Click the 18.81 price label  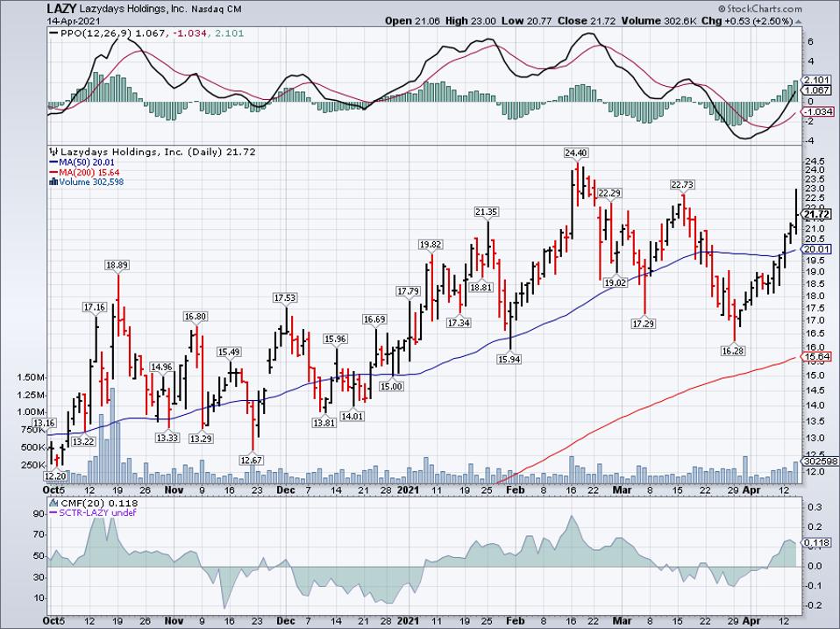tap(481, 287)
